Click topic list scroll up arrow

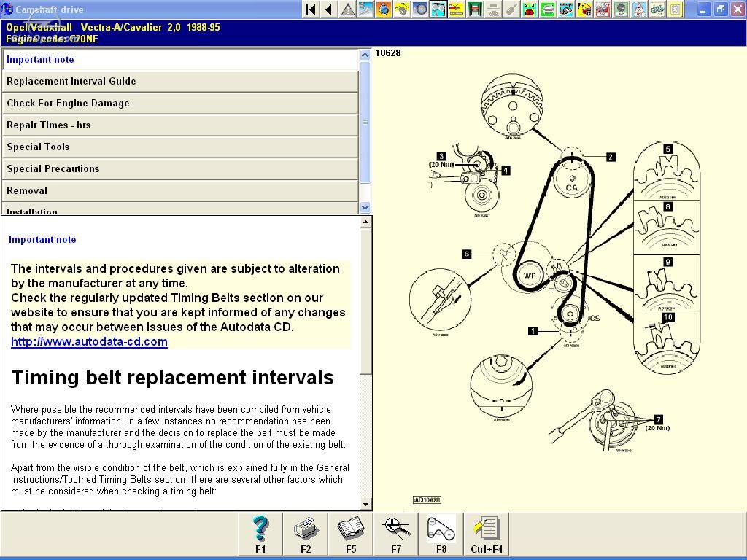tap(365, 55)
